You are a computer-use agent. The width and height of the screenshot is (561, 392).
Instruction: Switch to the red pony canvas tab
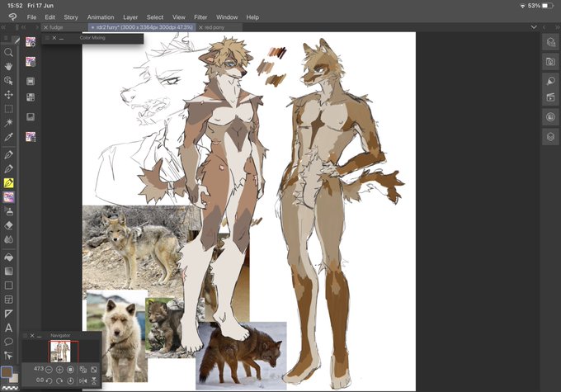[x=219, y=27]
